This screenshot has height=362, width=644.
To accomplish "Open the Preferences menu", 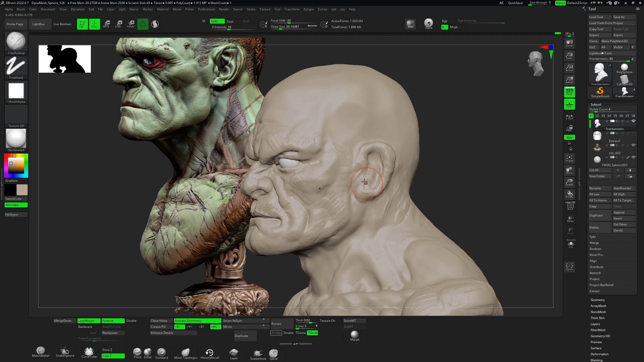I will tap(206, 9).
